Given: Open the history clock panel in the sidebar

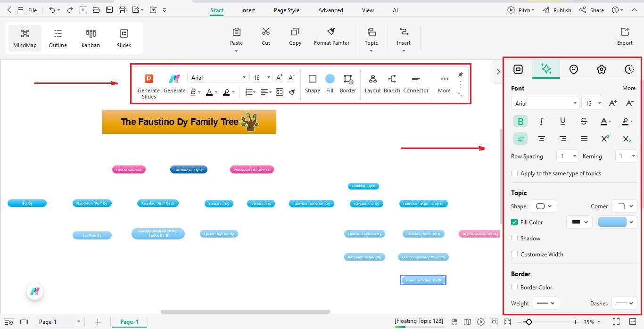Looking at the screenshot, I should 629,69.
